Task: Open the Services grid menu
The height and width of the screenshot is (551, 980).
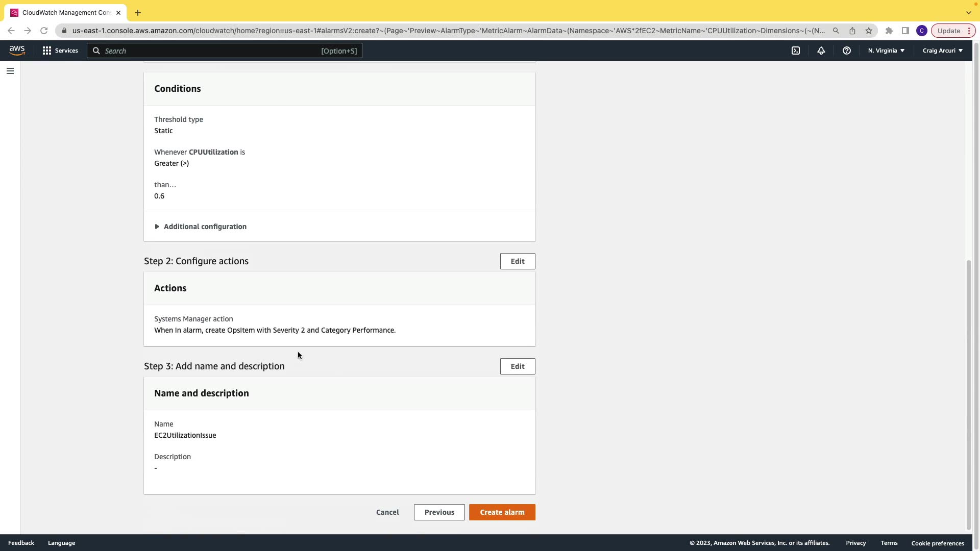Action: coord(60,51)
